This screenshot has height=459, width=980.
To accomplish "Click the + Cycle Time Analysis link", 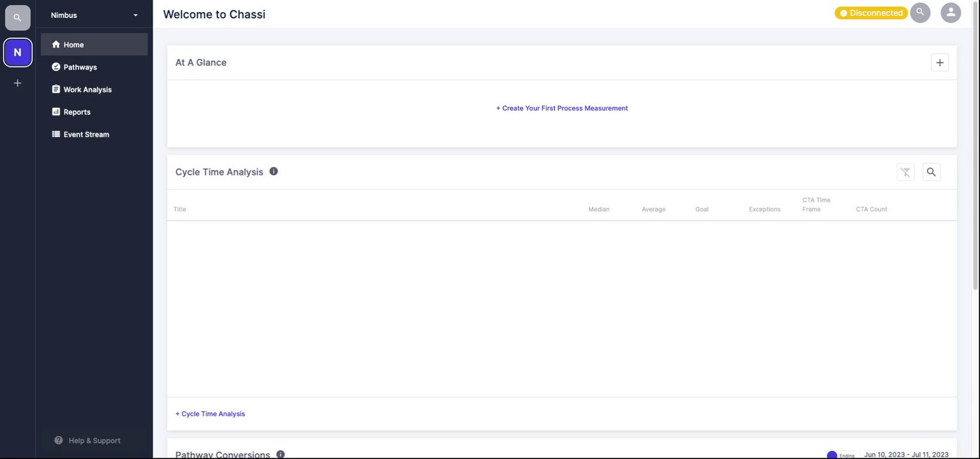I will pyautogui.click(x=210, y=414).
